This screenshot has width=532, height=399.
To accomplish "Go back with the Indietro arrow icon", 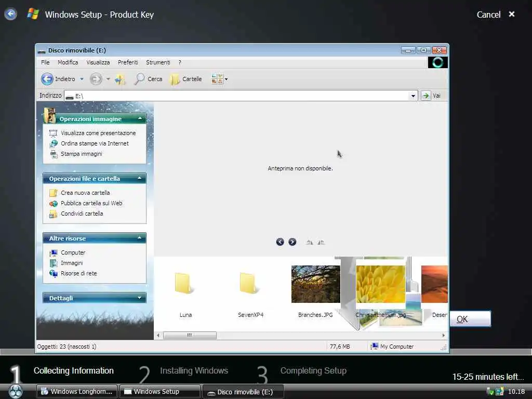I will click(x=47, y=79).
